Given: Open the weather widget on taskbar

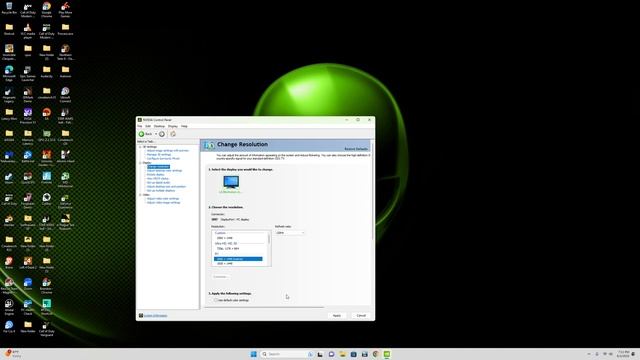Looking at the screenshot, I should pos(12,354).
